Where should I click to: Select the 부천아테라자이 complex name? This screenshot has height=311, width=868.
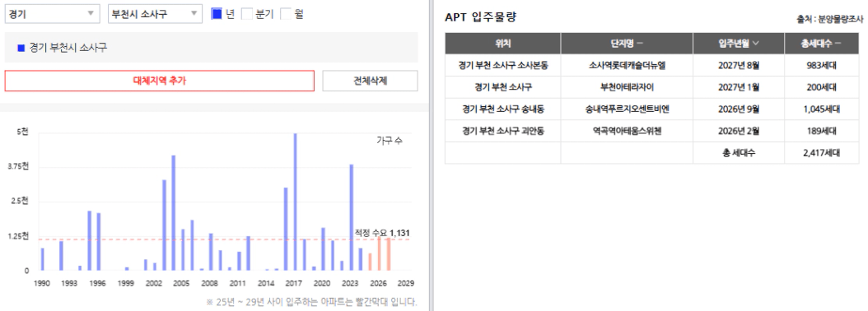click(627, 87)
